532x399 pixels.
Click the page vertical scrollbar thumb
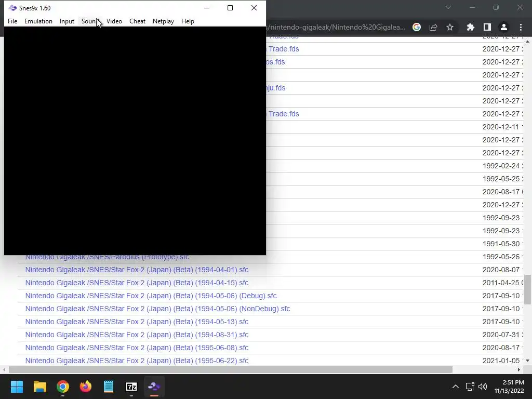(x=528, y=289)
